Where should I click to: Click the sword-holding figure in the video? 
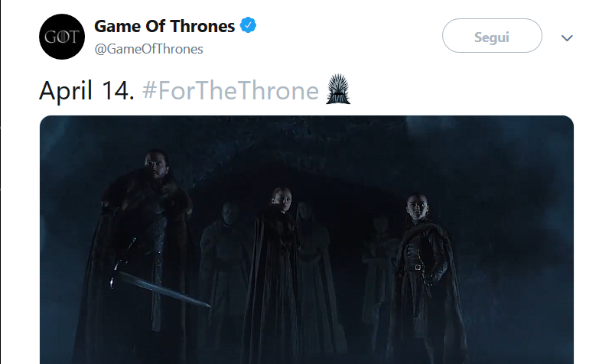point(149,245)
